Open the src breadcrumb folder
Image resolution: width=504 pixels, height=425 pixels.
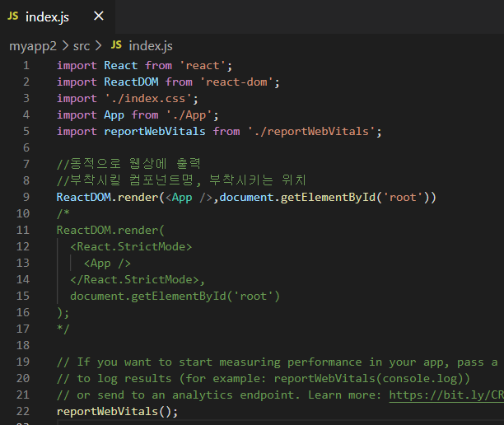pos(82,46)
